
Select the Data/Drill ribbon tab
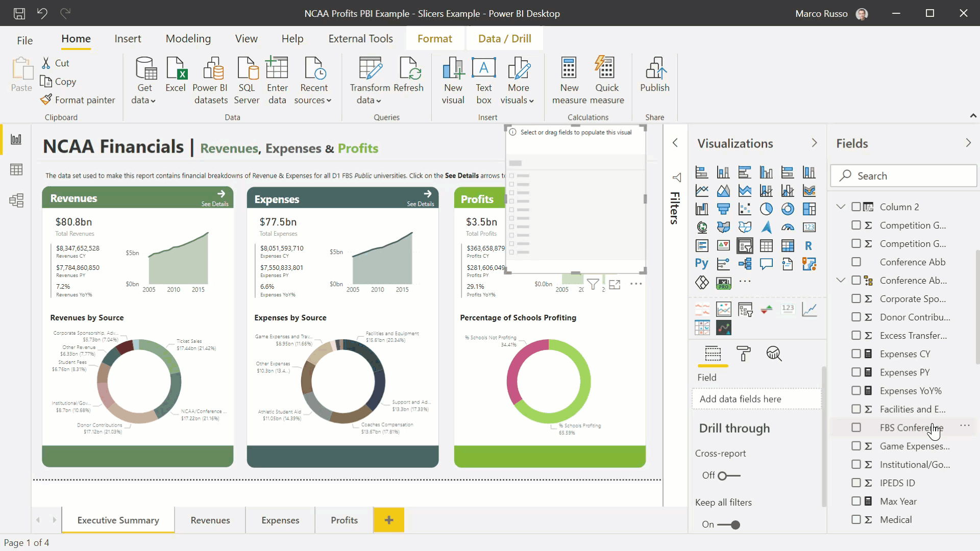coord(505,38)
